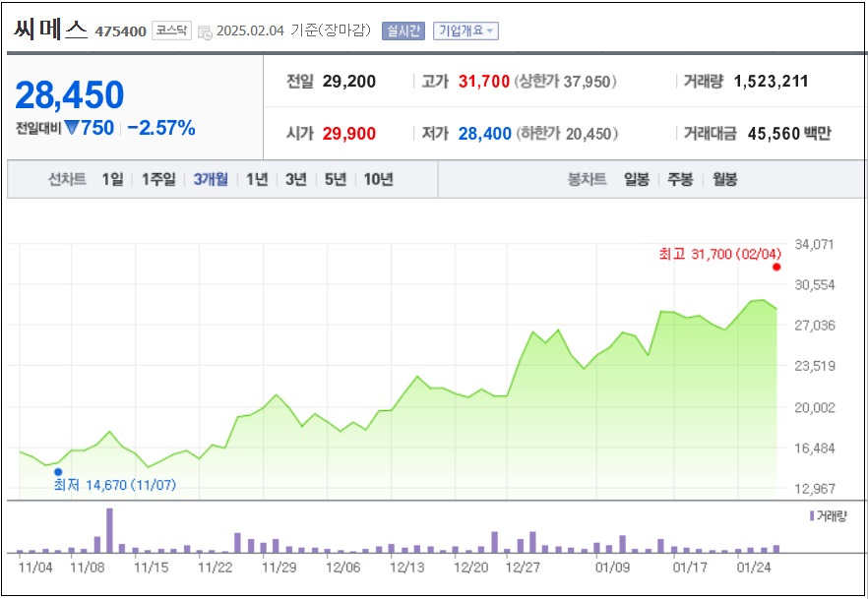Select the 3년 line chart tab
This screenshot has height=599, width=868.
point(295,179)
